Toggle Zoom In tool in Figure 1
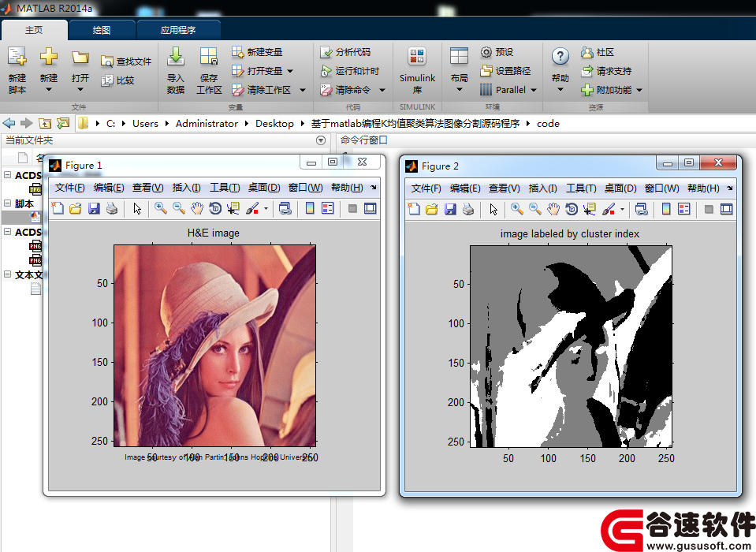 click(x=161, y=208)
